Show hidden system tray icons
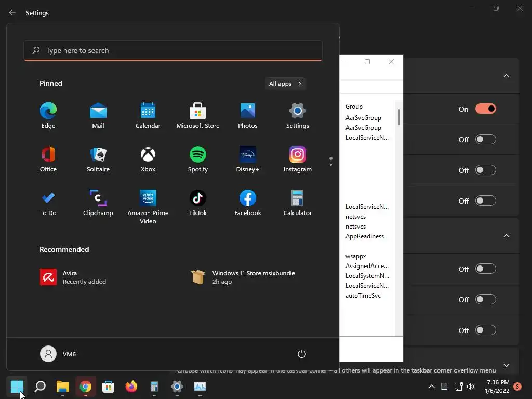The image size is (532, 399). [432, 387]
